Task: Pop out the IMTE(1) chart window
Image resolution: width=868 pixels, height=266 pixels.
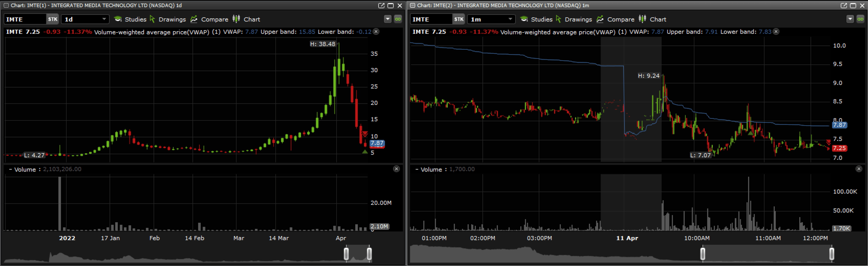Action: 381,5
